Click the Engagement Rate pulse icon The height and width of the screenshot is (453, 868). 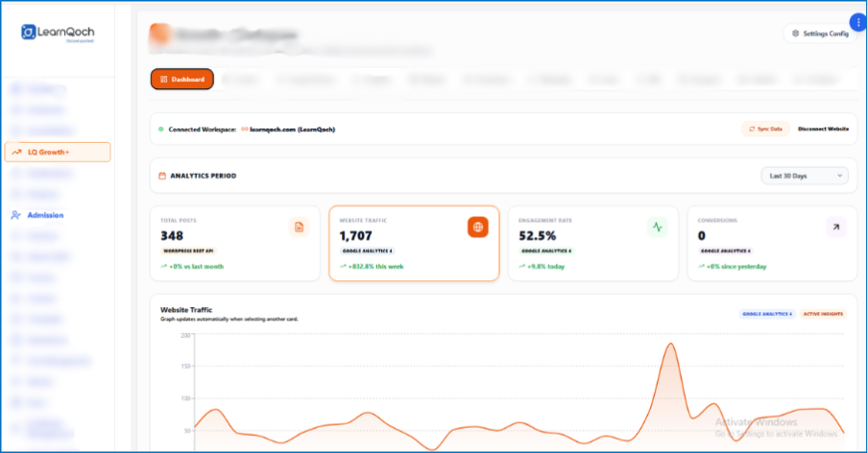(x=657, y=227)
